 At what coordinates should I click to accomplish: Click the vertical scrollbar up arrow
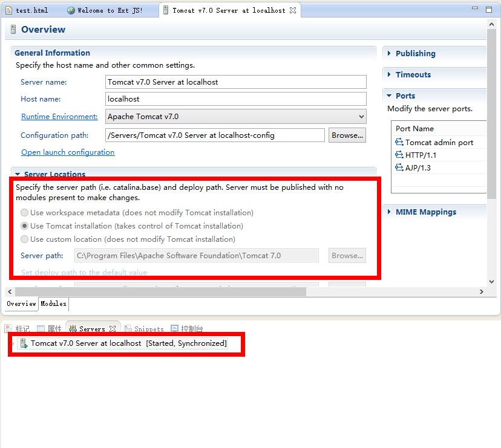tap(491, 24)
